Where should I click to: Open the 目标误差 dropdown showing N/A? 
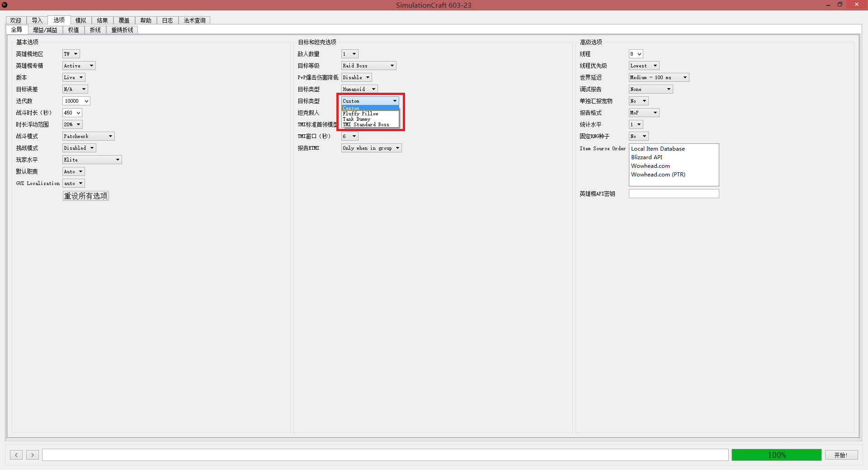point(75,89)
